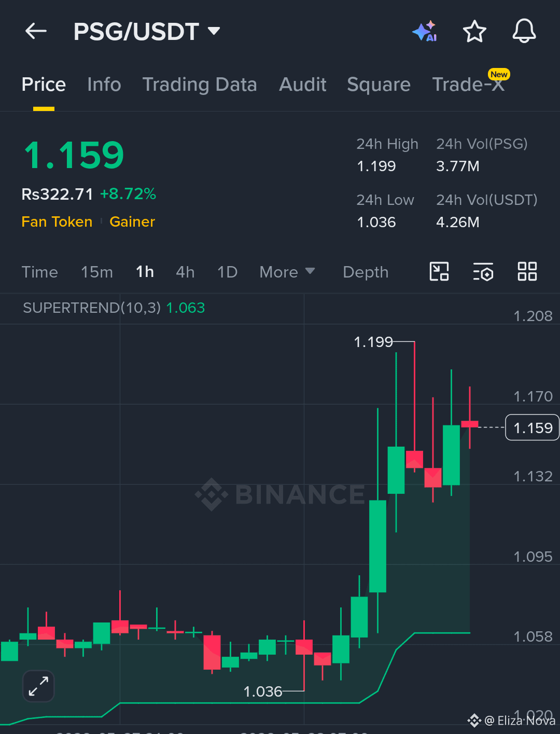The image size is (560, 734).
Task: Open the PSG/USDT pair selector dropdown
Action: 147,32
